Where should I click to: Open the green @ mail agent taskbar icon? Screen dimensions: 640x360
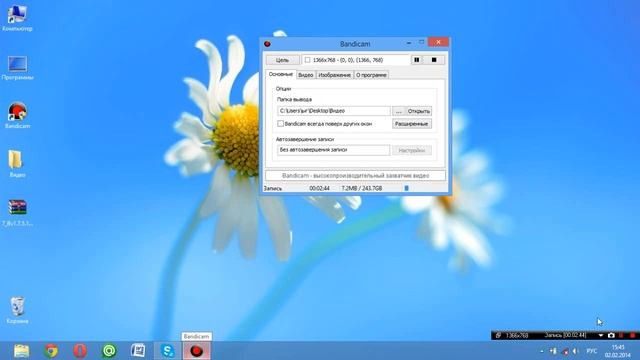point(109,351)
